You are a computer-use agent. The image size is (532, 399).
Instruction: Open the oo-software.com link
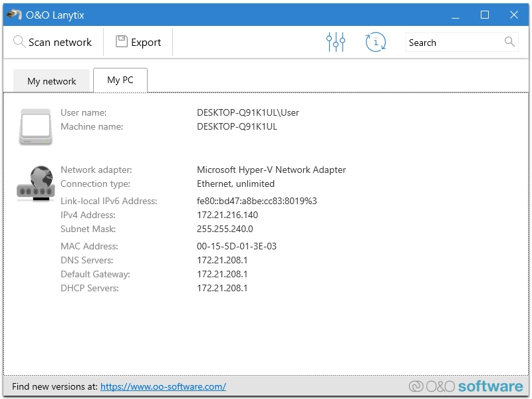(x=163, y=386)
